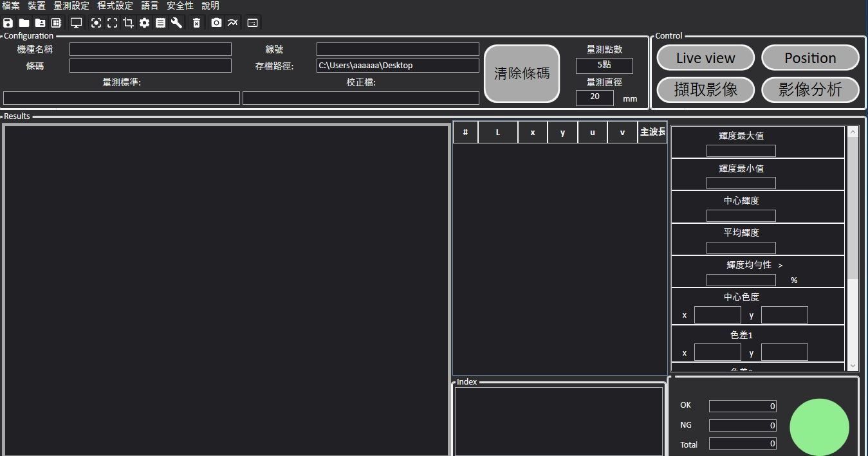Open settings via gear icon

[144, 23]
